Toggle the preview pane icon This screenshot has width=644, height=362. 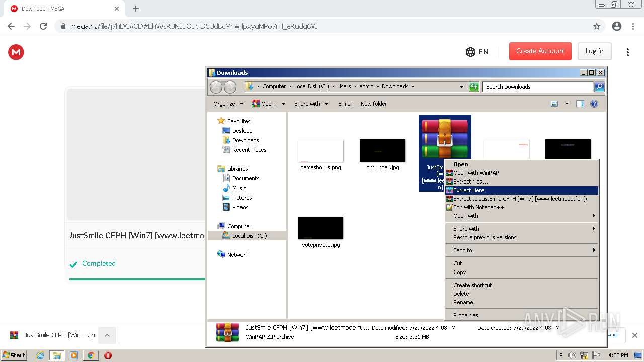(580, 104)
